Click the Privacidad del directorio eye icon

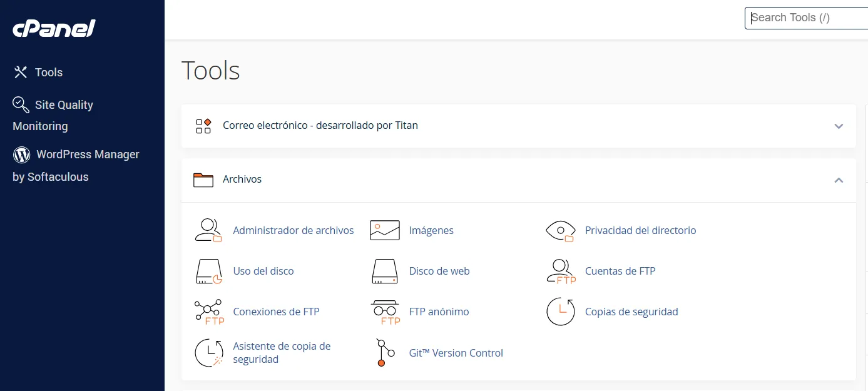click(x=561, y=230)
